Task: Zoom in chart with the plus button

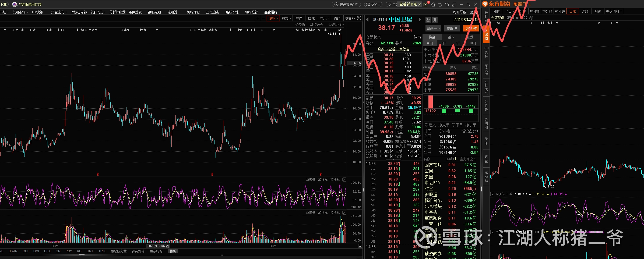Action: coord(258,18)
